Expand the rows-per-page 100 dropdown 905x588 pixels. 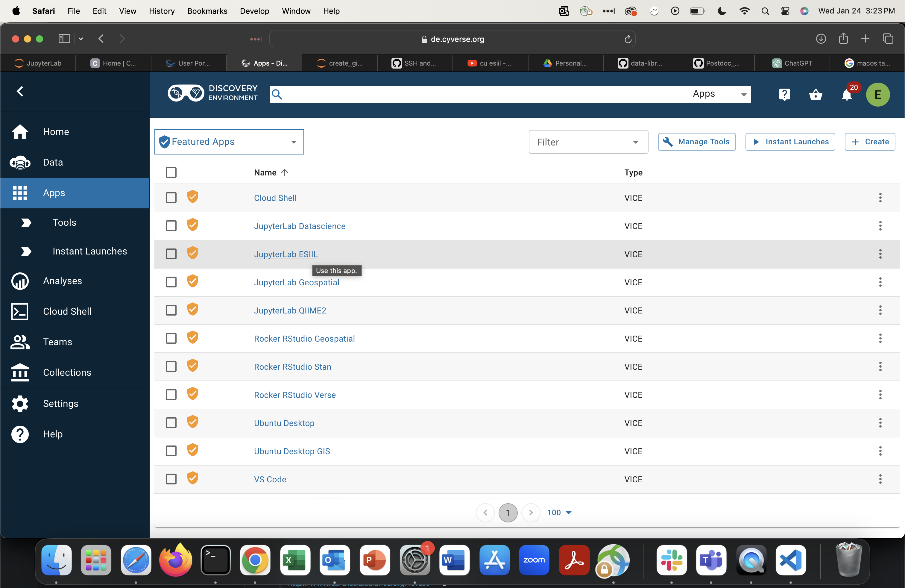pyautogui.click(x=559, y=512)
